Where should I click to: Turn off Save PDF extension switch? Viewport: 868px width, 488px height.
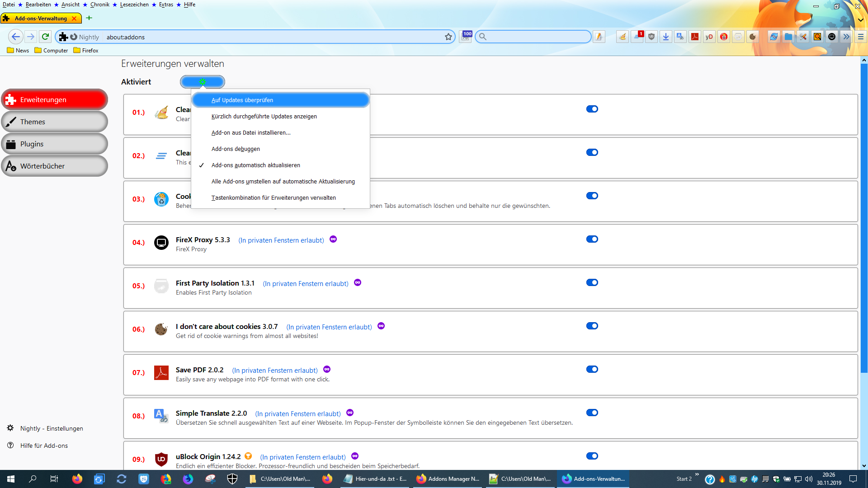pos(592,369)
